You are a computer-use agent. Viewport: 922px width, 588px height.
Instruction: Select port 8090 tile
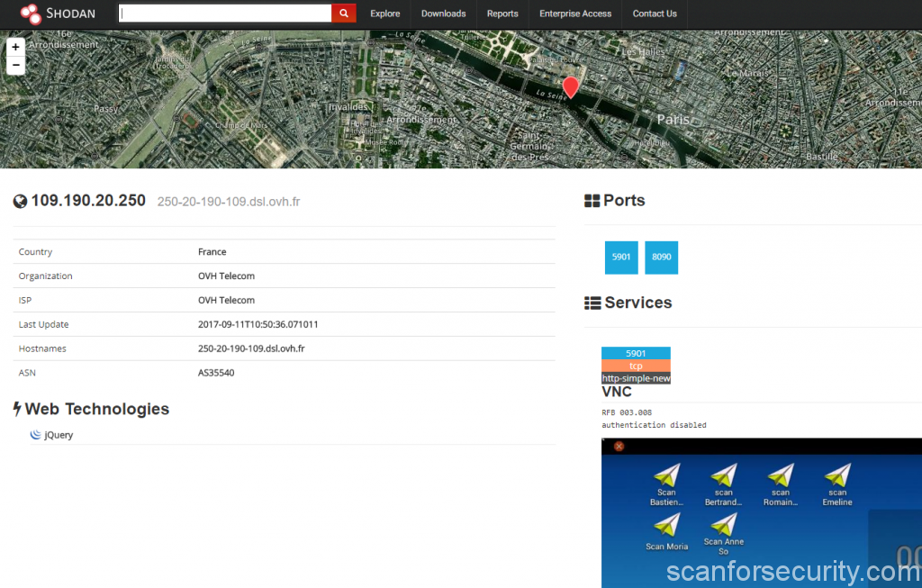(x=661, y=257)
